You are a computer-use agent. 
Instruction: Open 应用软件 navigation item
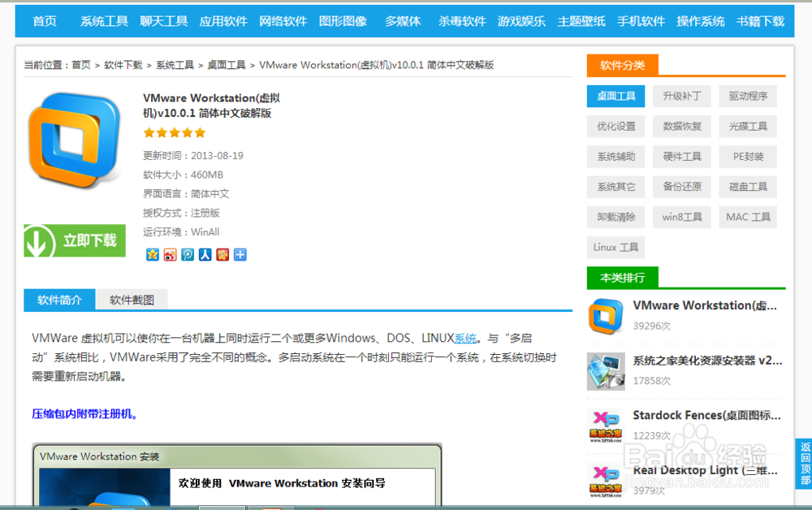(223, 21)
